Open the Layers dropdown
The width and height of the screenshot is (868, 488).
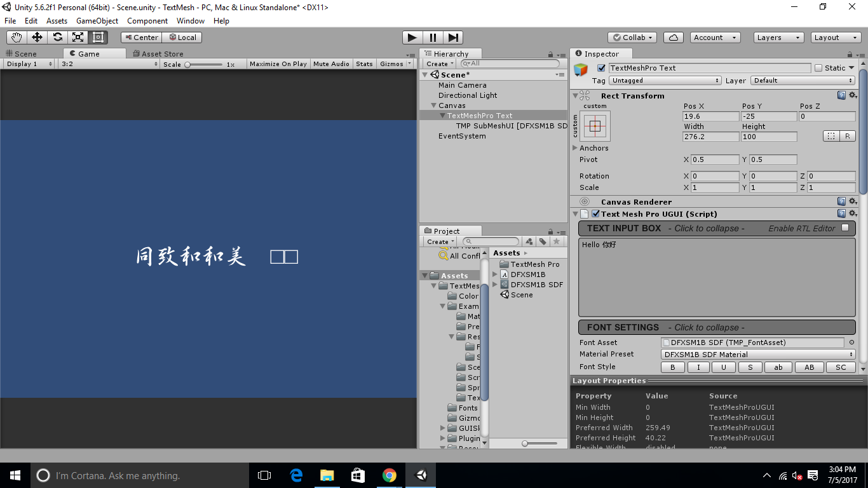click(778, 37)
